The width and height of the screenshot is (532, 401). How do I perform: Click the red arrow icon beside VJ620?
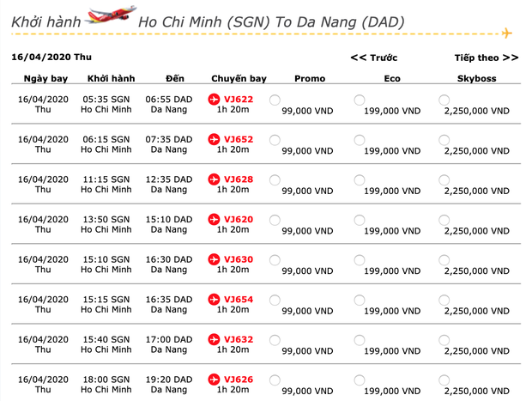214,219
